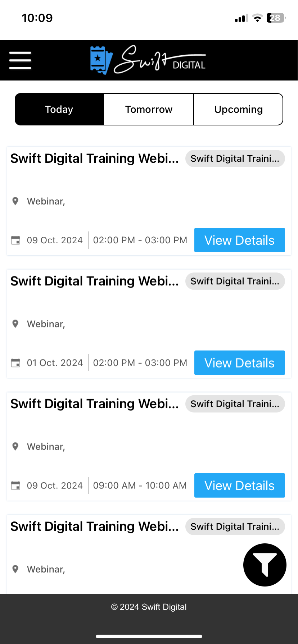Viewport: 298px width, 644px height.
Task: Tap the Swift Digital logo
Action: (148, 60)
